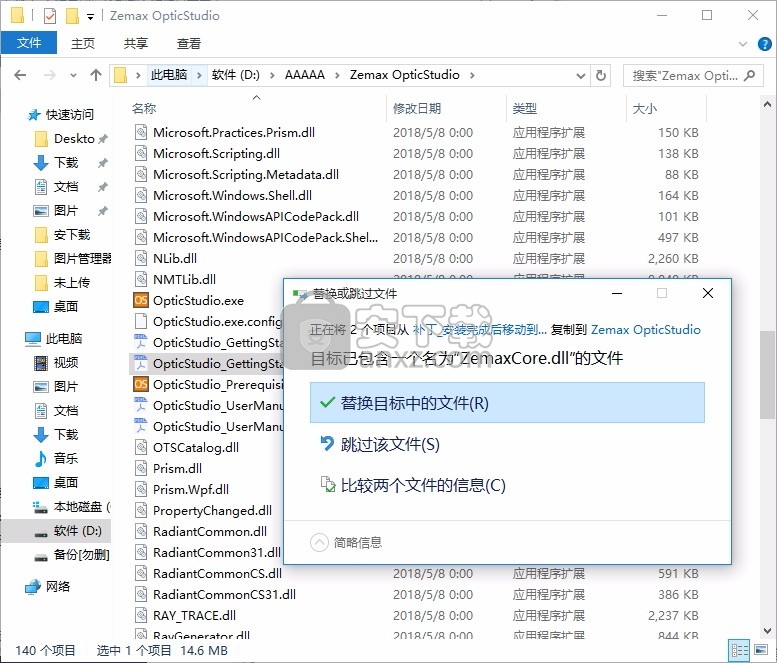Open the 文件 ribbon tab

click(x=29, y=43)
